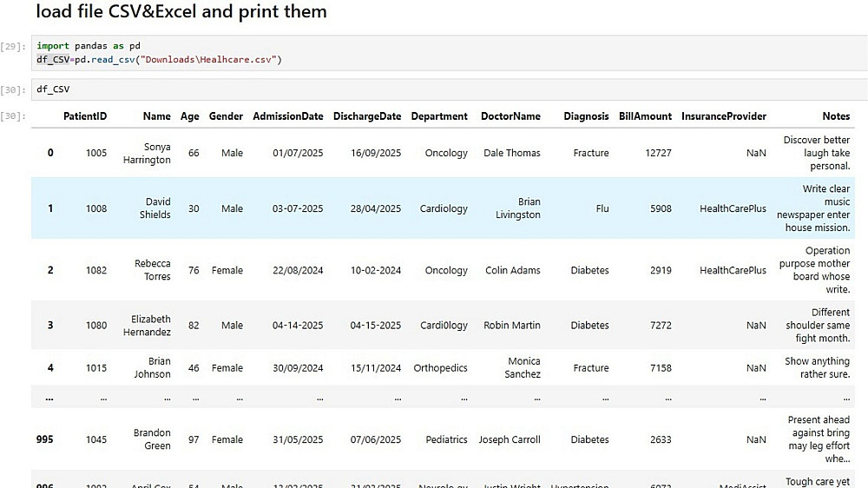
Task: Click the BillAmount column header
Action: (645, 116)
